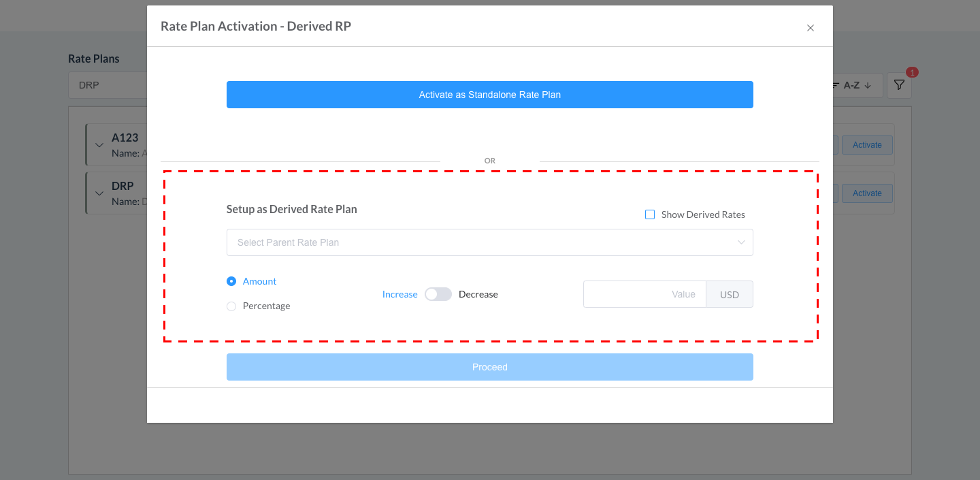
Task: Click the chevron arrow in the parent rate plan field
Action: pyautogui.click(x=741, y=242)
